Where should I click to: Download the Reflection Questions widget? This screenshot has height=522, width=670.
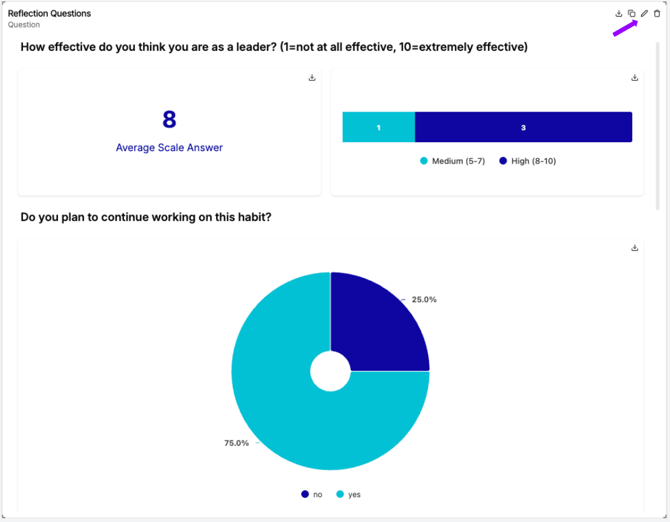click(x=618, y=14)
